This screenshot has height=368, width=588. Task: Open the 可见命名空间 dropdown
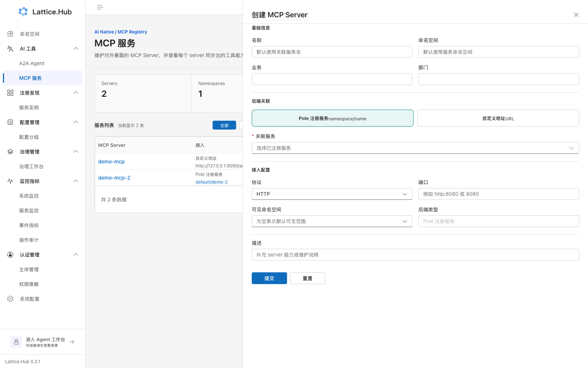332,221
